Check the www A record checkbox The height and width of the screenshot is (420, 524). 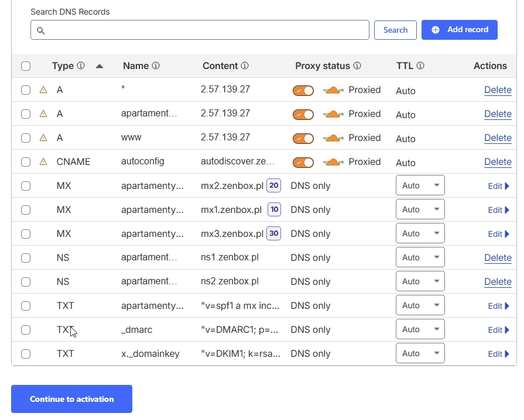pyautogui.click(x=26, y=138)
